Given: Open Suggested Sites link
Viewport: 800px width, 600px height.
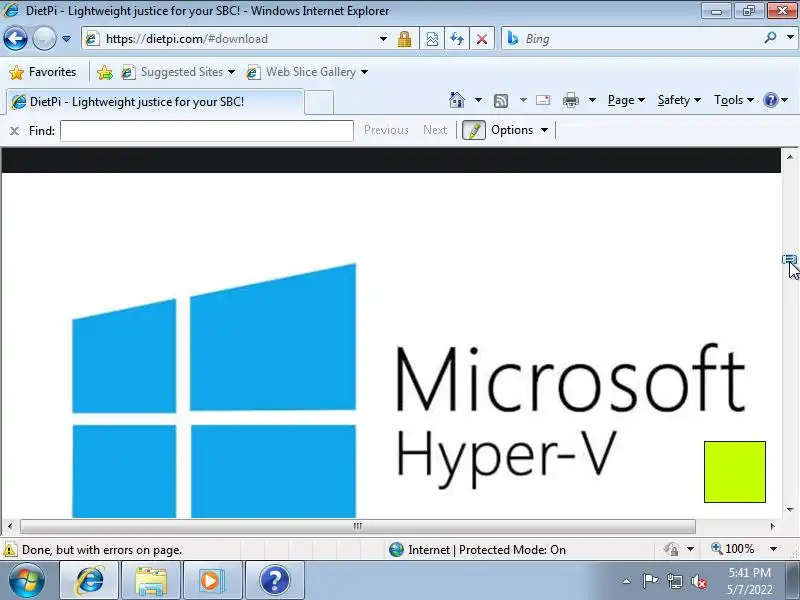Looking at the screenshot, I should pyautogui.click(x=178, y=72).
